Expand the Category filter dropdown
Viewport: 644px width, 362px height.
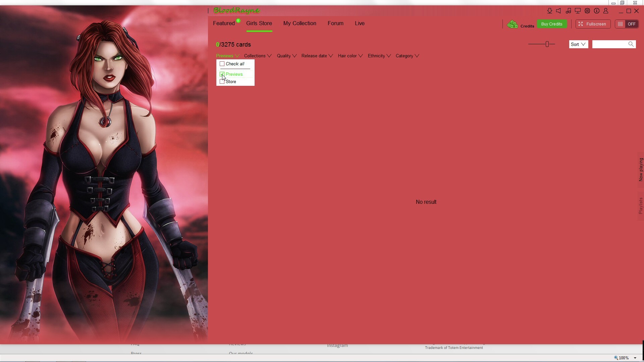(x=407, y=56)
